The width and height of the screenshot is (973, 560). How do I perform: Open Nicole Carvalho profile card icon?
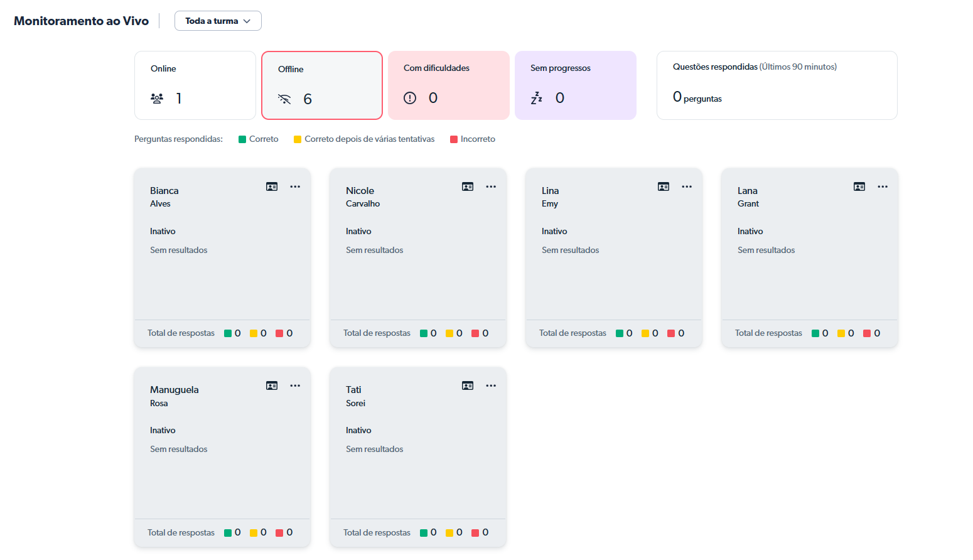468,186
